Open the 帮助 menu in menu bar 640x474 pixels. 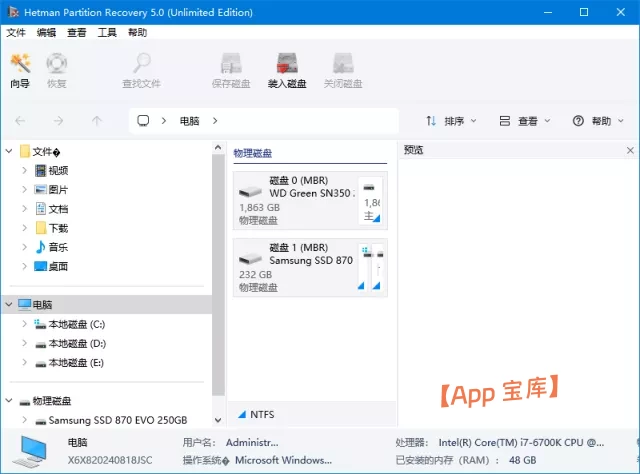click(138, 33)
